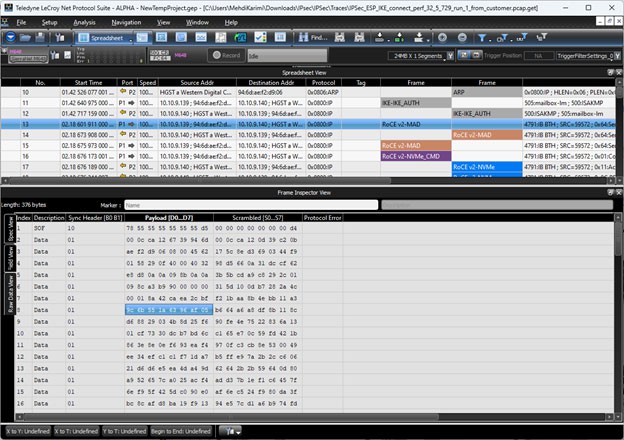The height and width of the screenshot is (440, 624).
Task: Click the blue RoCE v2-NVMe cell in row 17
Action: coord(487,167)
